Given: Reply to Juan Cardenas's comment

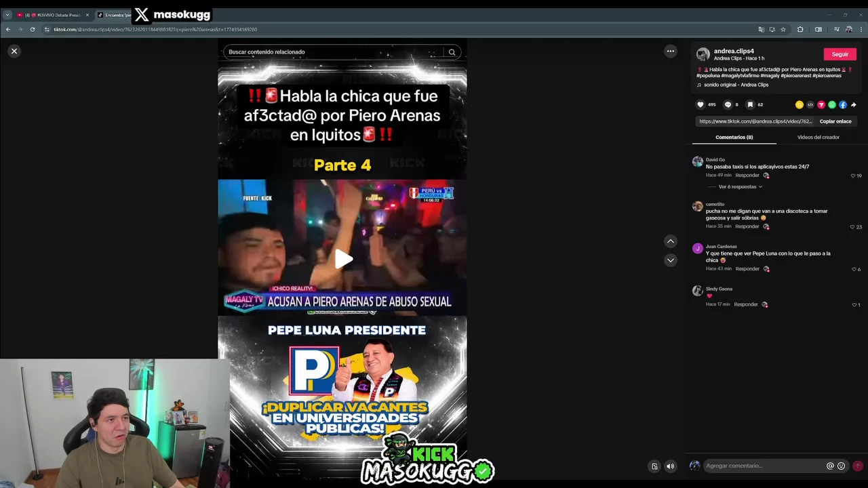Looking at the screenshot, I should (x=747, y=269).
